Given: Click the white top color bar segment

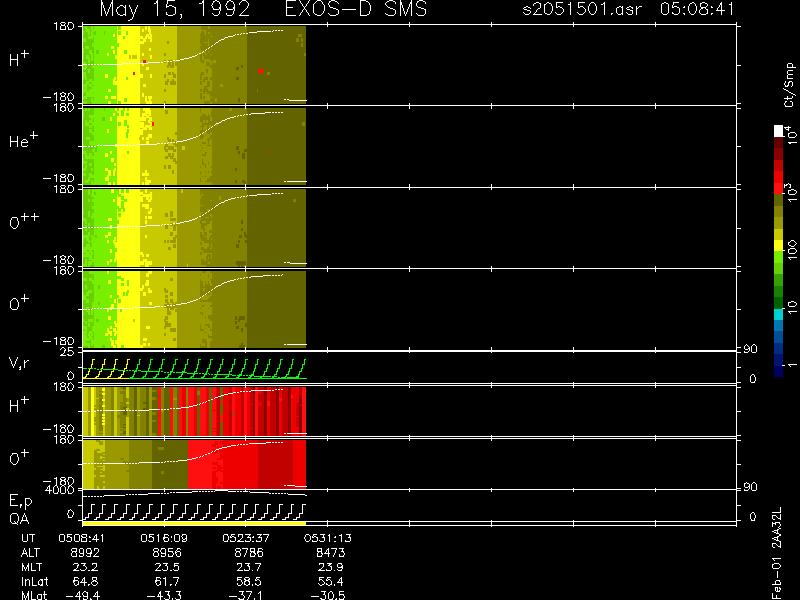Looking at the screenshot, I should click(x=779, y=131).
